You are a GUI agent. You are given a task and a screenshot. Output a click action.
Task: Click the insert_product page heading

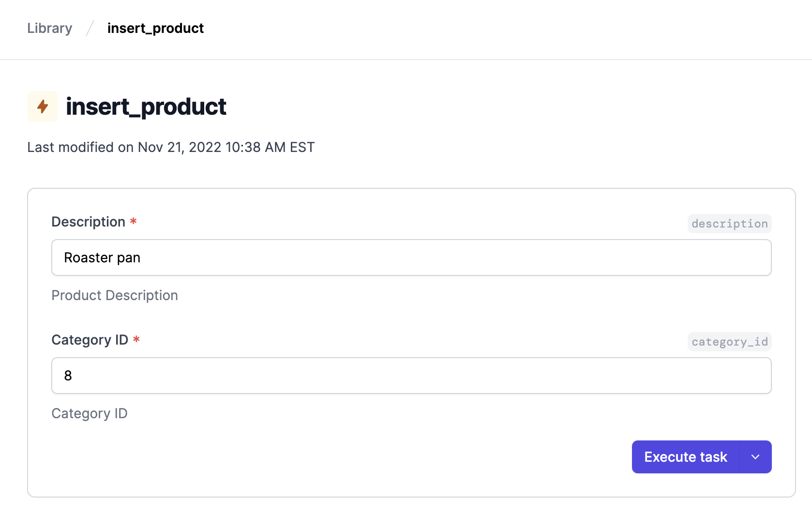tap(146, 106)
